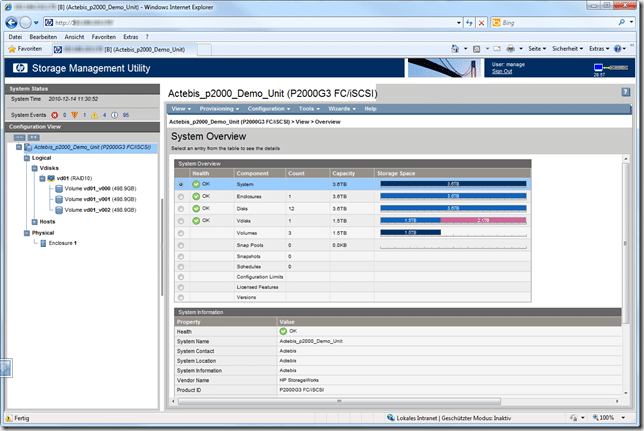Click the green OK icon in System Information Health
Screen dimensions: 644x431
(x=283, y=331)
